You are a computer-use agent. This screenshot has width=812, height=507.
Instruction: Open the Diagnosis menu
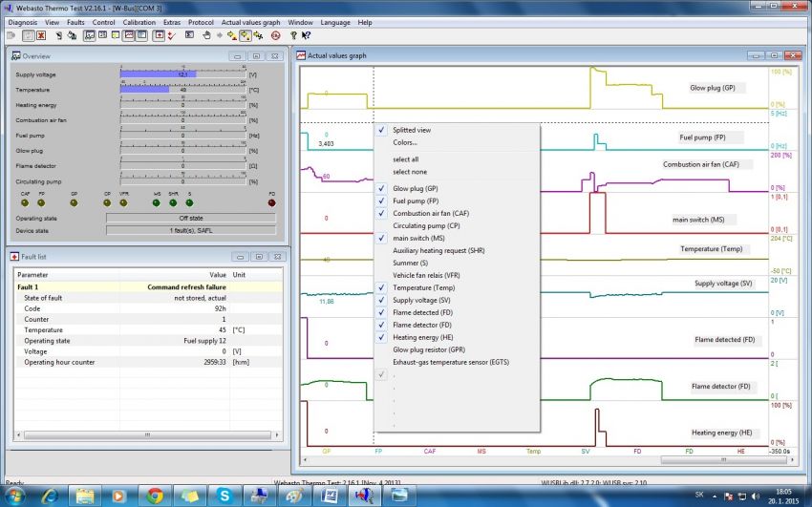[x=22, y=21]
